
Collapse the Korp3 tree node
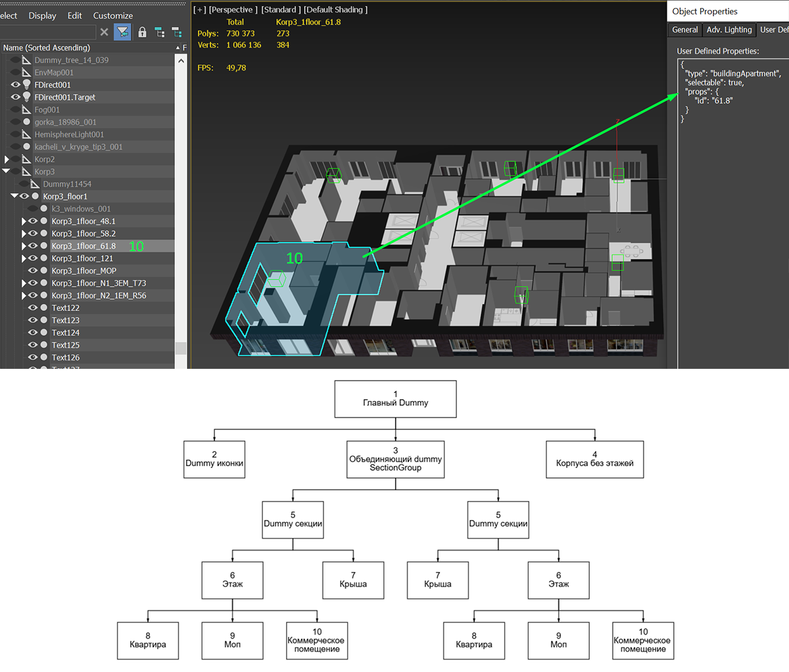[7, 171]
